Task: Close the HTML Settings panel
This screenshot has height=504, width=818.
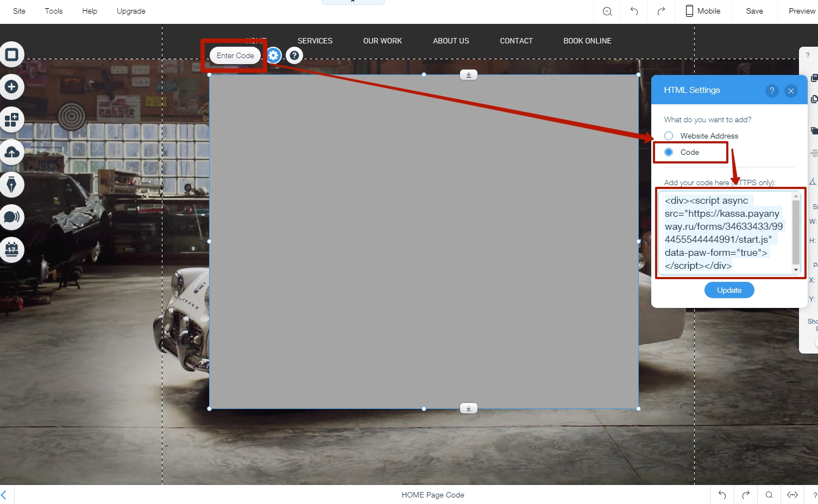Action: [791, 91]
